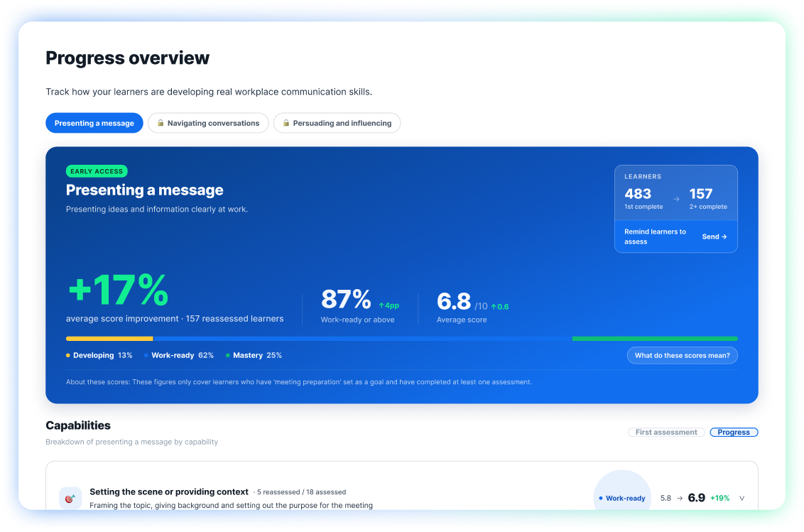Switch to Progress view

coord(734,433)
